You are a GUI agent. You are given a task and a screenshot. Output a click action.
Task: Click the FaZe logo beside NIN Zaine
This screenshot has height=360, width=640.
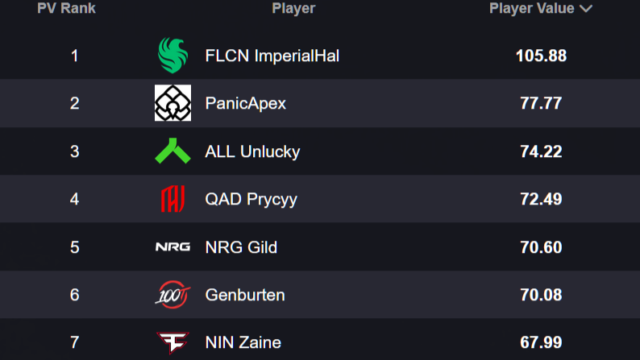pyautogui.click(x=173, y=342)
